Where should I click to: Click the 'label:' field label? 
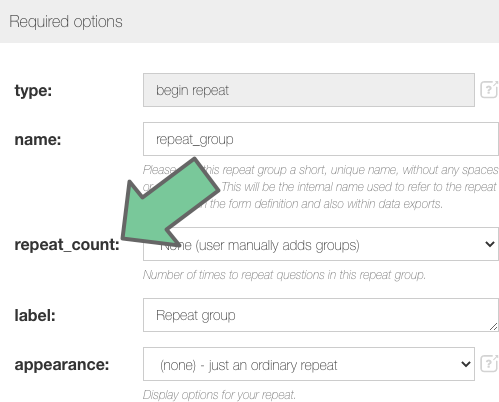click(35, 315)
